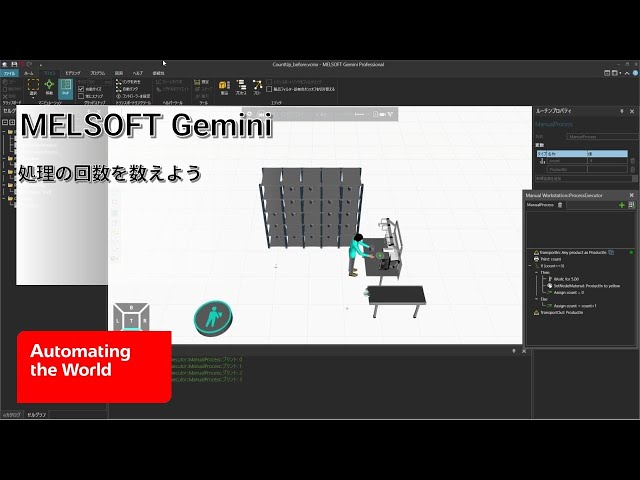Switch to the モデリング ribbon tab
Image resolution: width=640 pixels, height=480 pixels.
click(x=73, y=73)
